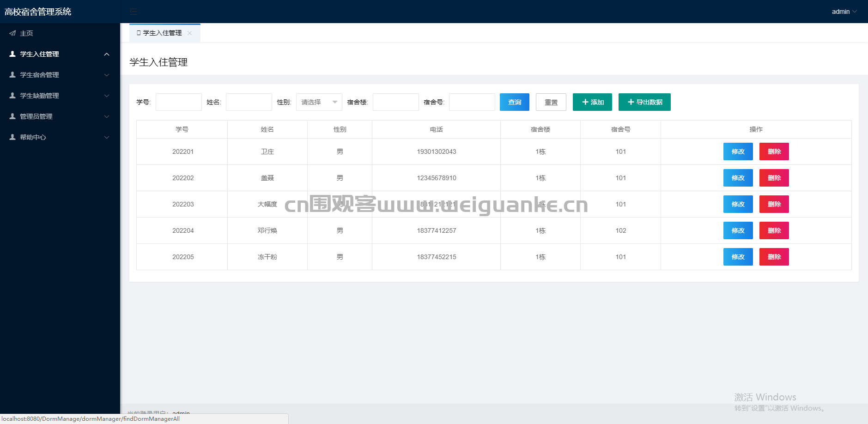Open the admin user dropdown menu
The height and width of the screenshot is (424, 868).
[x=844, y=12]
